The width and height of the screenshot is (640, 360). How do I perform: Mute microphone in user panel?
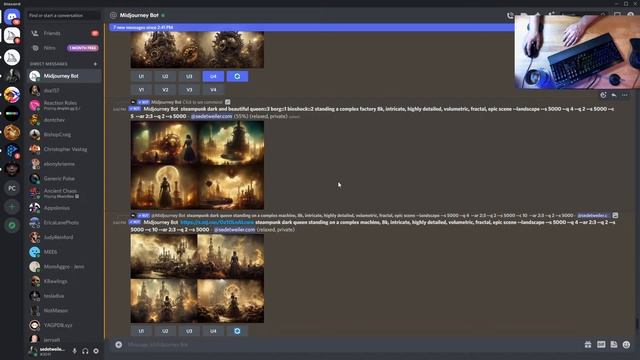[x=75, y=351]
